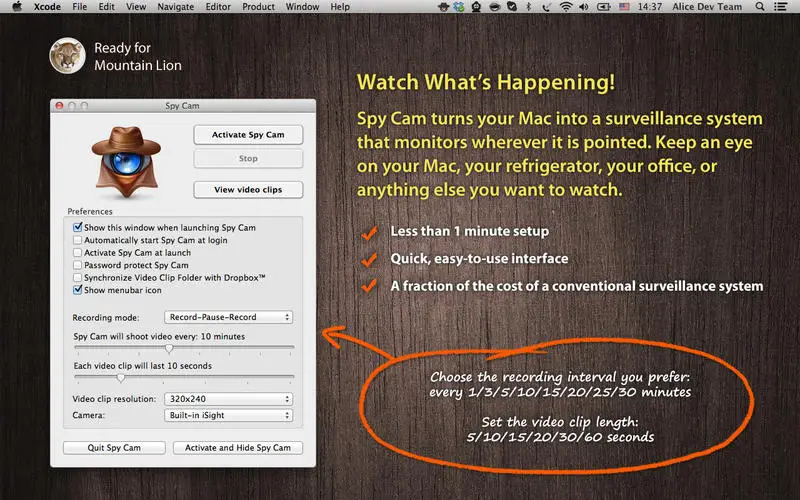Viewport: 800px width, 500px height.
Task: Open the Xcode menu
Action: click(x=47, y=7)
